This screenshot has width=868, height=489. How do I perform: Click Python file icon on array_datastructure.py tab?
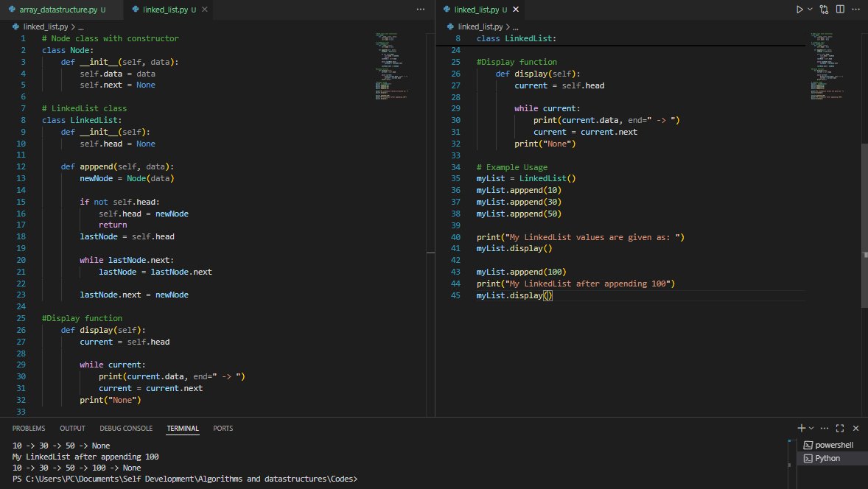pyautogui.click(x=12, y=10)
